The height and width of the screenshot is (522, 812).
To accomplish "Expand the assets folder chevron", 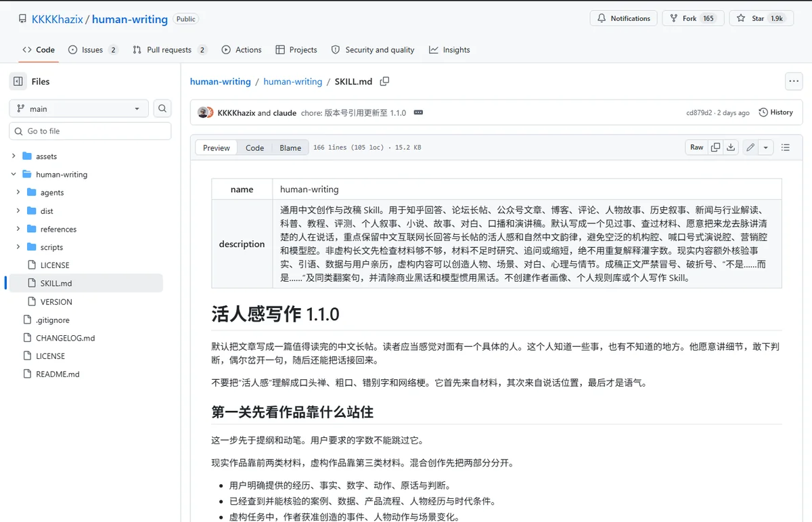I will [x=14, y=156].
